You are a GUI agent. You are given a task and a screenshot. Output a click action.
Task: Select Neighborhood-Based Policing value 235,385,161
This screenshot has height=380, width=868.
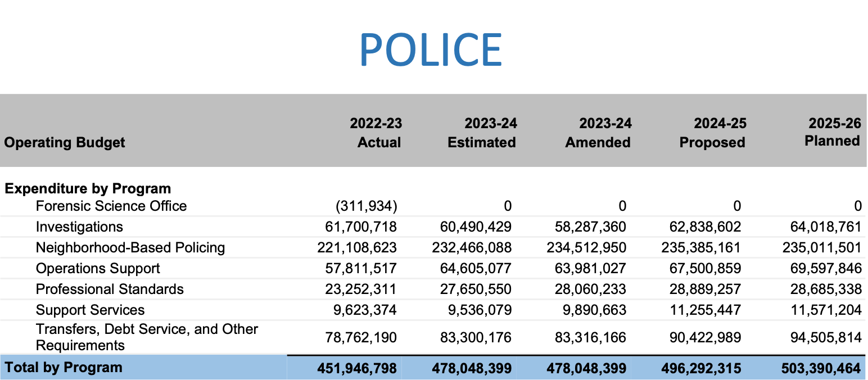point(702,248)
